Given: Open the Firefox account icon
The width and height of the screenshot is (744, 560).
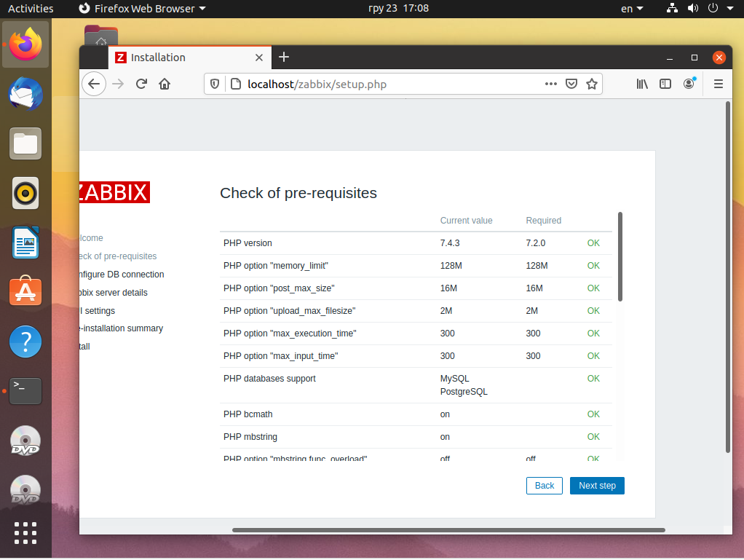Looking at the screenshot, I should (689, 84).
